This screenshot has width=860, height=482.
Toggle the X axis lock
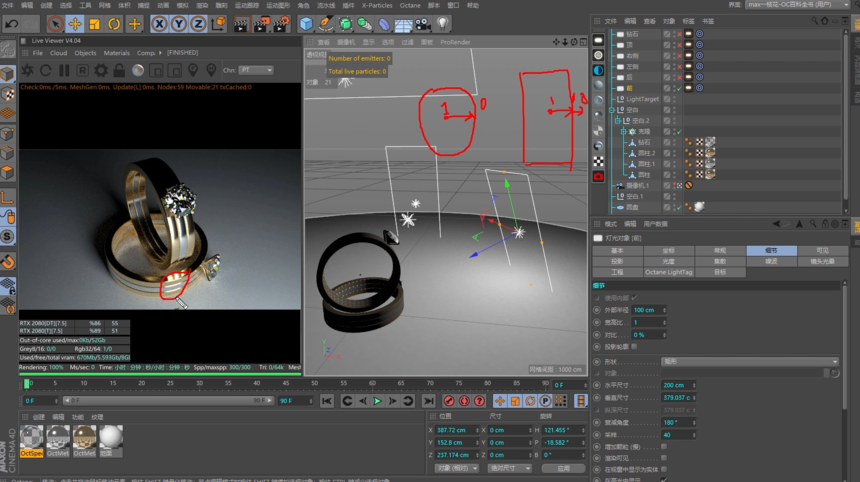point(159,24)
